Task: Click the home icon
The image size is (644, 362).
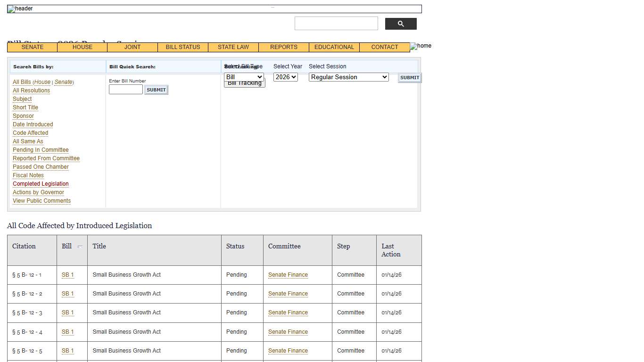Action: [420, 46]
